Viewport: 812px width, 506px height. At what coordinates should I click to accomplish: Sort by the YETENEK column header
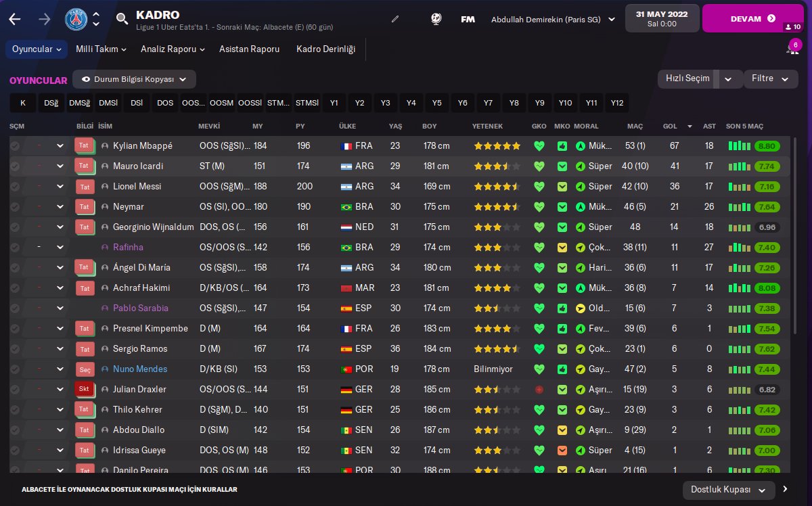pos(487,127)
